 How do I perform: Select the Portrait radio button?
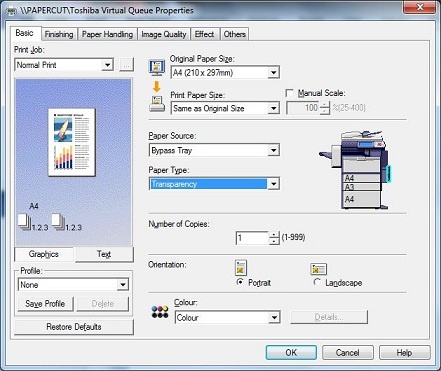239,282
